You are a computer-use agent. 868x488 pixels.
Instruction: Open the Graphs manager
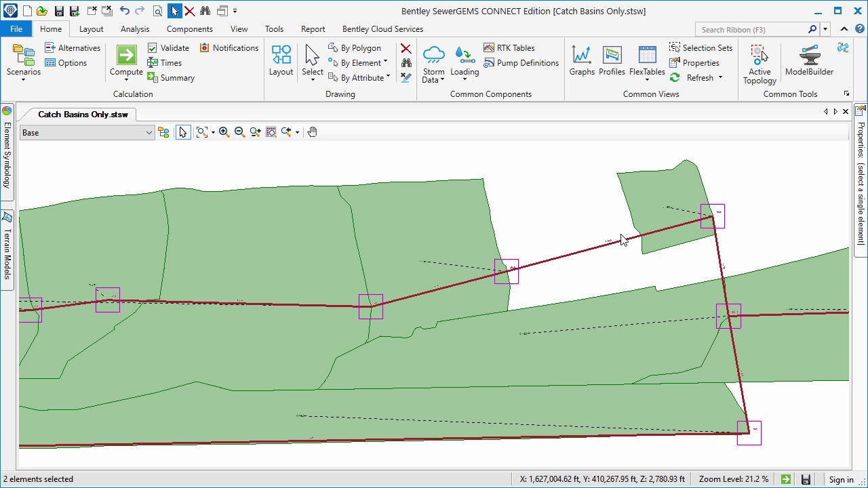click(x=582, y=61)
